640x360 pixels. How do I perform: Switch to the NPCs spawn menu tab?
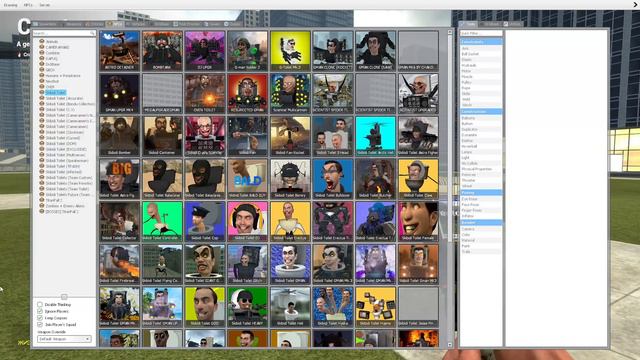[x=115, y=24]
